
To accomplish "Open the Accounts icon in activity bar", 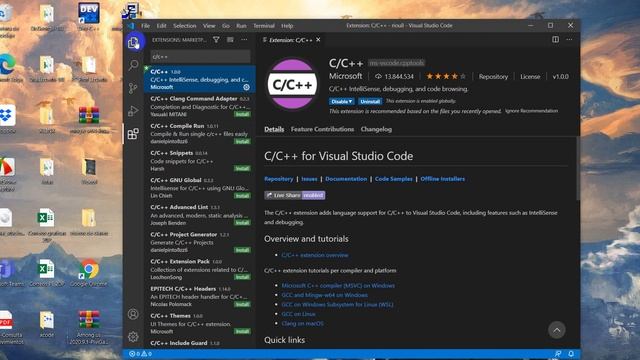I will pyautogui.click(x=133, y=314).
